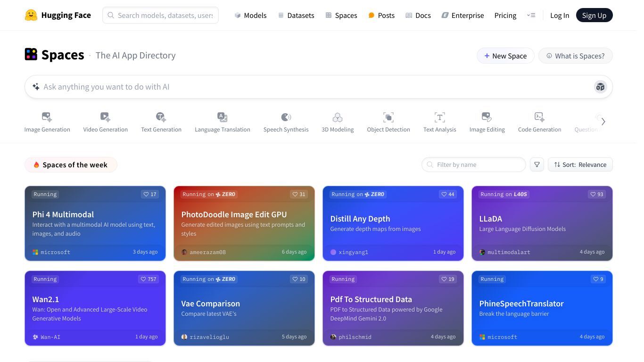Click author name philschmid
Screen dimensions: 644x362
click(x=355, y=337)
